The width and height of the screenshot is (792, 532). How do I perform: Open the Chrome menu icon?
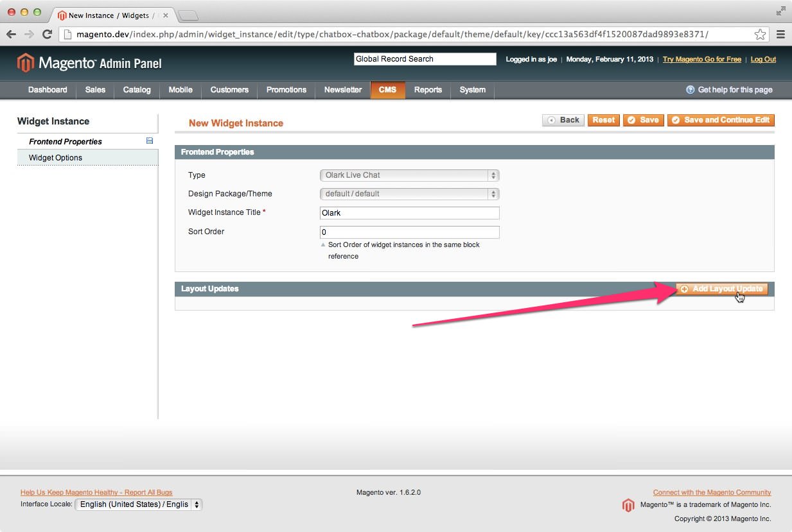(x=780, y=35)
